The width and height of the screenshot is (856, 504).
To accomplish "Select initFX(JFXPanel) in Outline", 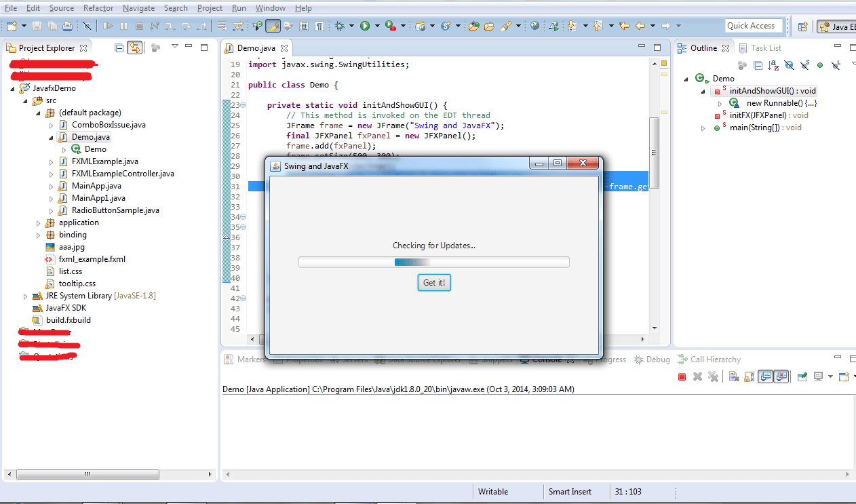I will pyautogui.click(x=769, y=115).
